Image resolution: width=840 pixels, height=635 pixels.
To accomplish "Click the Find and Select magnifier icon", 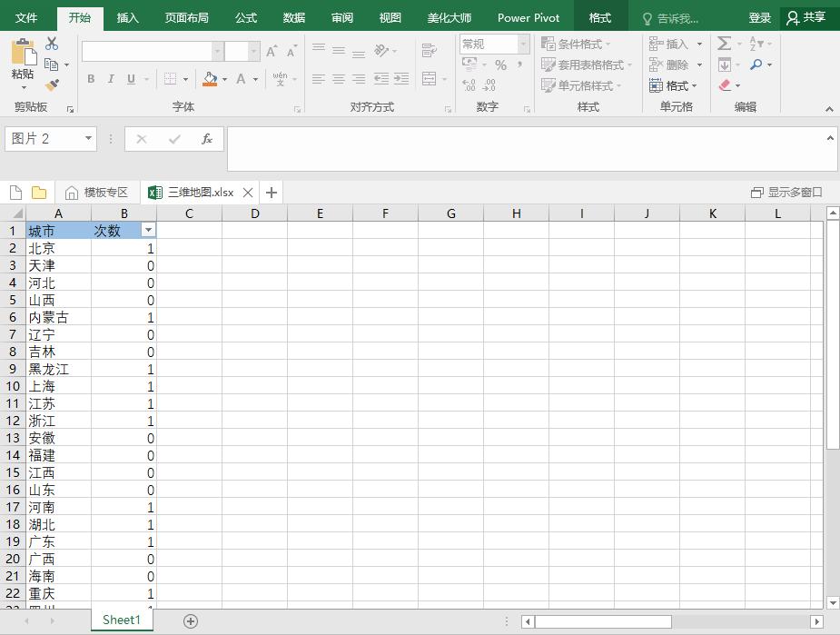I will (756, 64).
